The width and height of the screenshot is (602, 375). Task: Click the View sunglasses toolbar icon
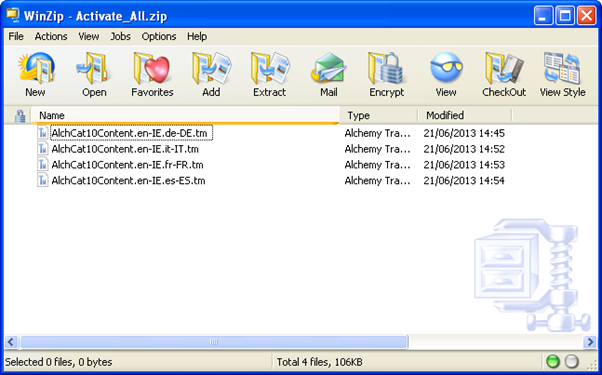tap(446, 68)
